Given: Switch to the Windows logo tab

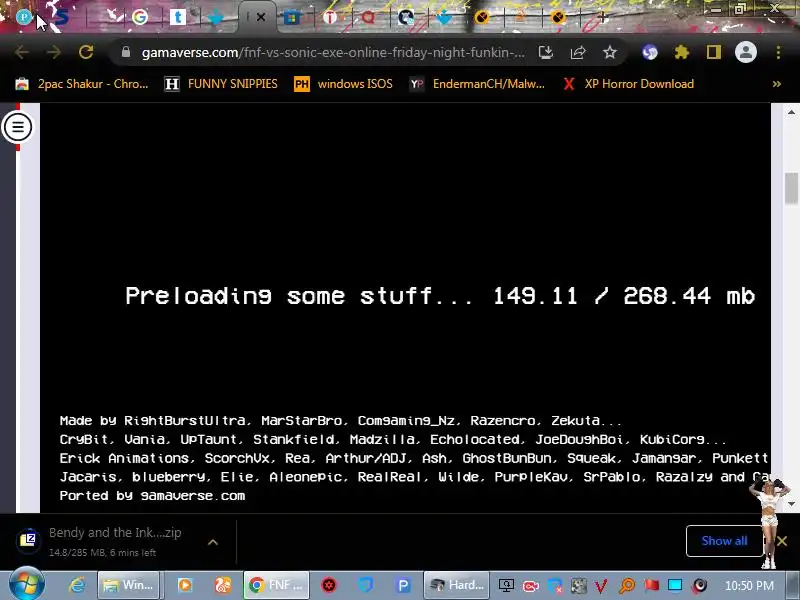Looking at the screenshot, I should click(292, 18).
